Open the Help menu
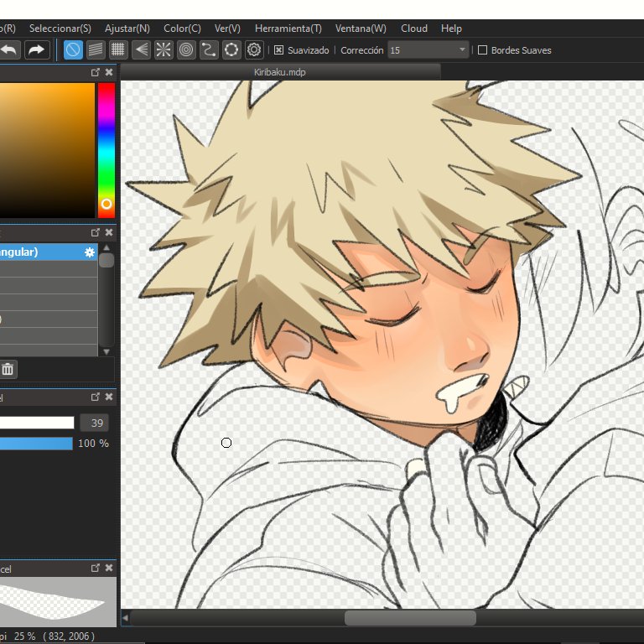The height and width of the screenshot is (644, 644). 451,29
